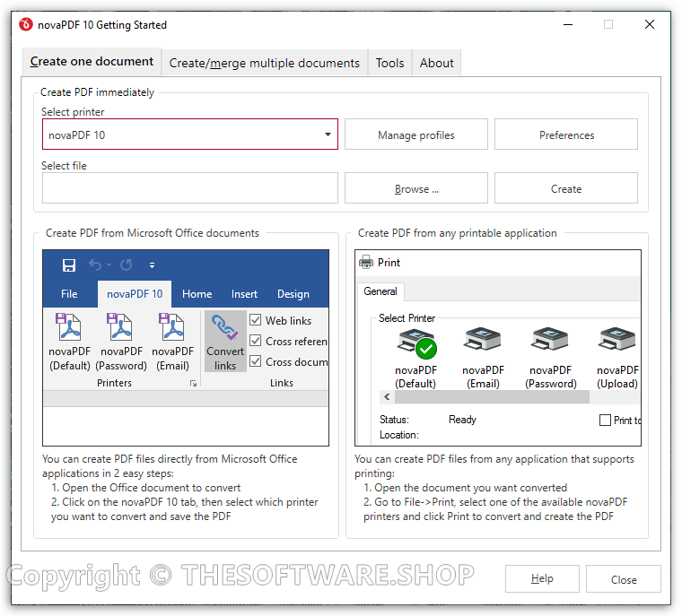This screenshot has height=616, width=682.
Task: Click the save icon in Word preview
Action: 69,265
